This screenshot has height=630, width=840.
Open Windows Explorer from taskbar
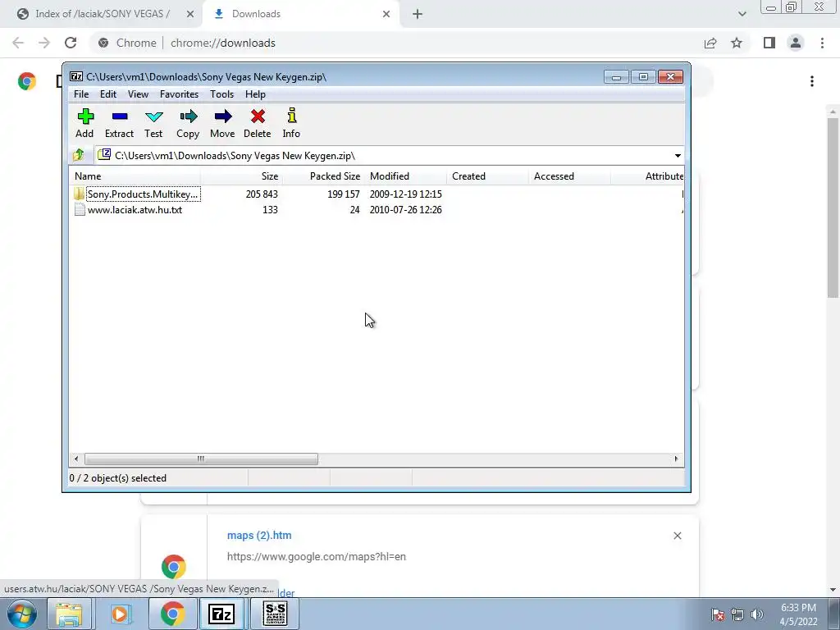point(70,614)
